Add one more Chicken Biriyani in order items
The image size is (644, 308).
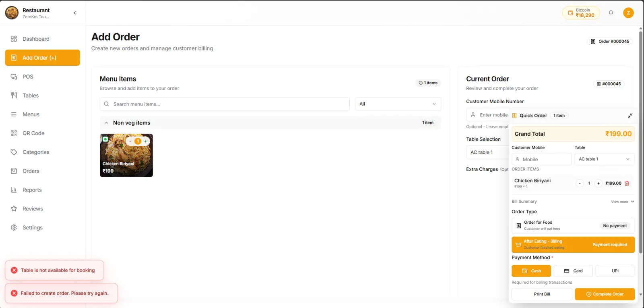point(599,183)
